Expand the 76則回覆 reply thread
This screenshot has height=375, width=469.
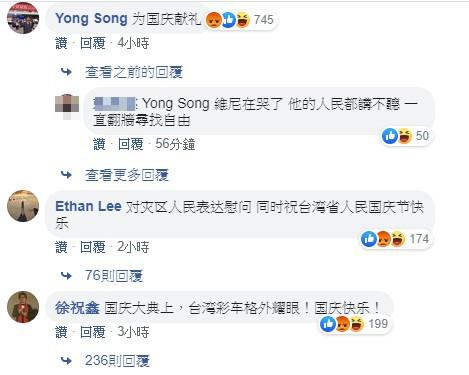[x=114, y=276]
